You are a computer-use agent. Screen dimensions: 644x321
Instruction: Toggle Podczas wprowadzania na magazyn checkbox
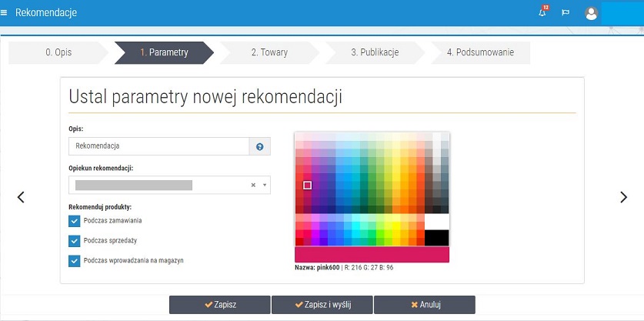(x=75, y=261)
